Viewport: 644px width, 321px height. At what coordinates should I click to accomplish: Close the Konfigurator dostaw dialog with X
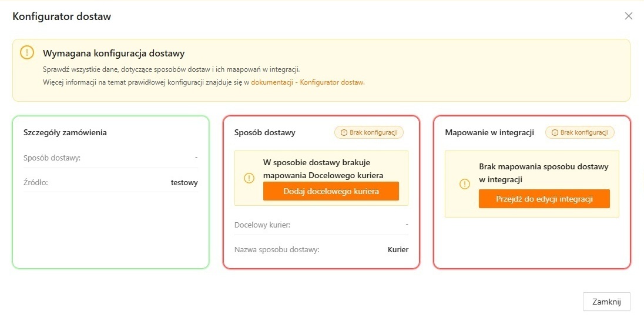point(629,16)
